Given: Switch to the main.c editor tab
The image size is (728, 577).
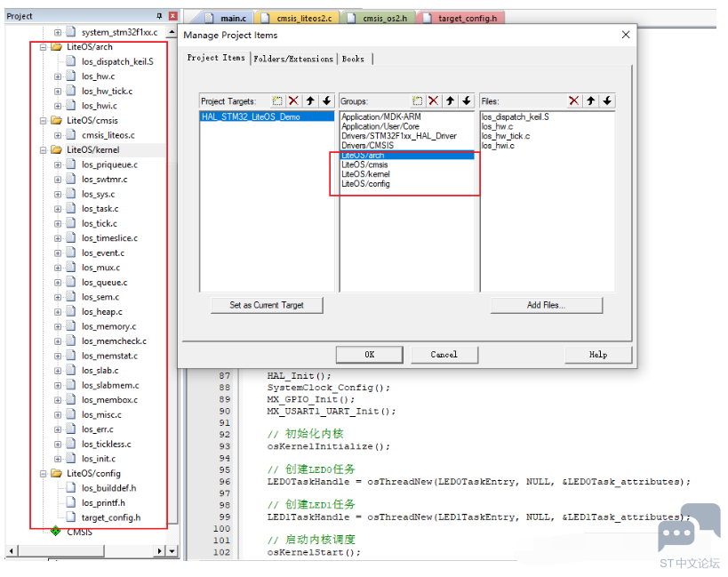Looking at the screenshot, I should click(x=228, y=18).
